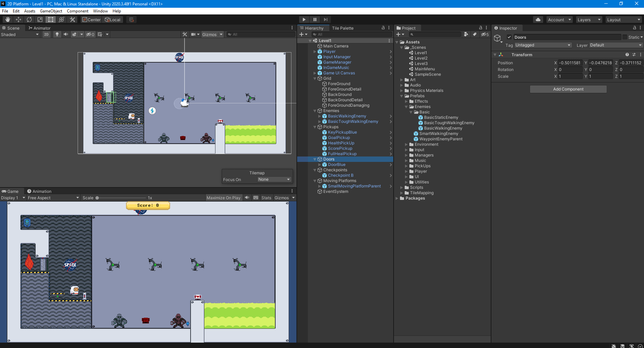
Task: Open the Layer dropdown showing Default
Action: click(x=616, y=45)
